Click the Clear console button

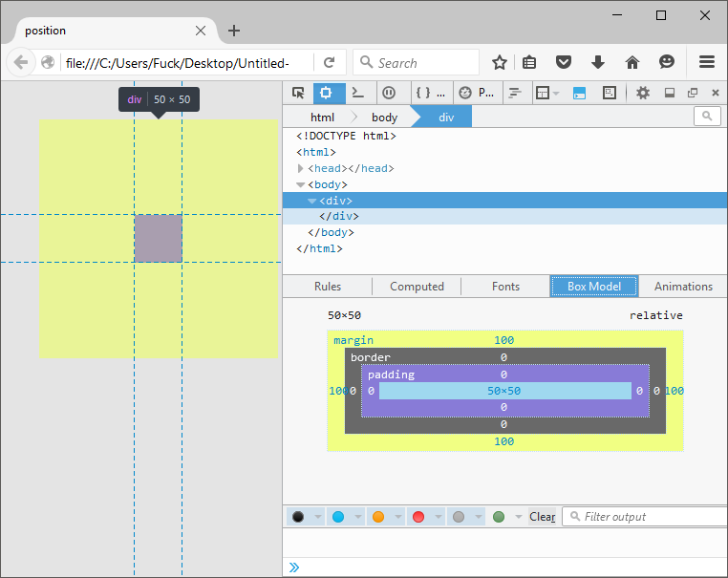pyautogui.click(x=542, y=517)
